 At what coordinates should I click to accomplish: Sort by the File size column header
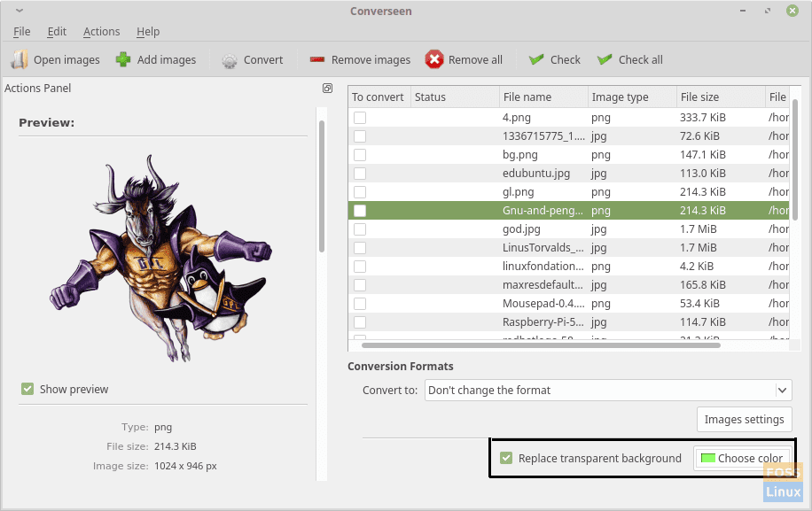pyautogui.click(x=721, y=97)
